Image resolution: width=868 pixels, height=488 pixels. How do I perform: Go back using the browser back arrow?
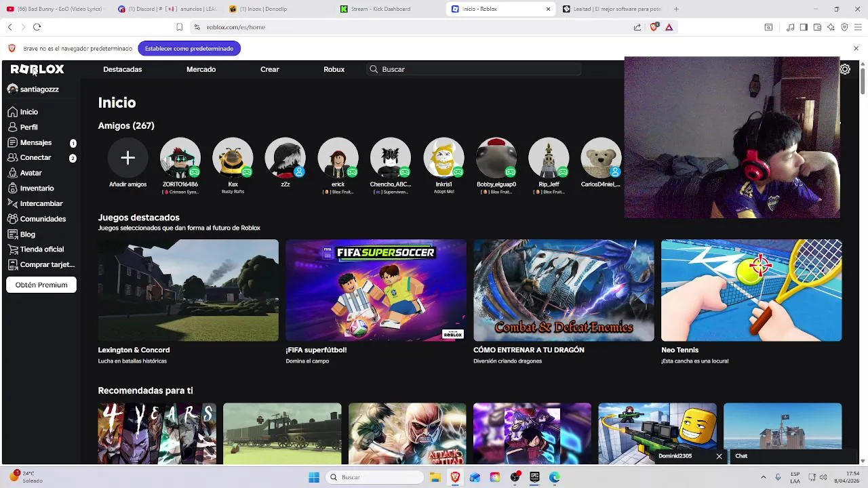(10, 27)
